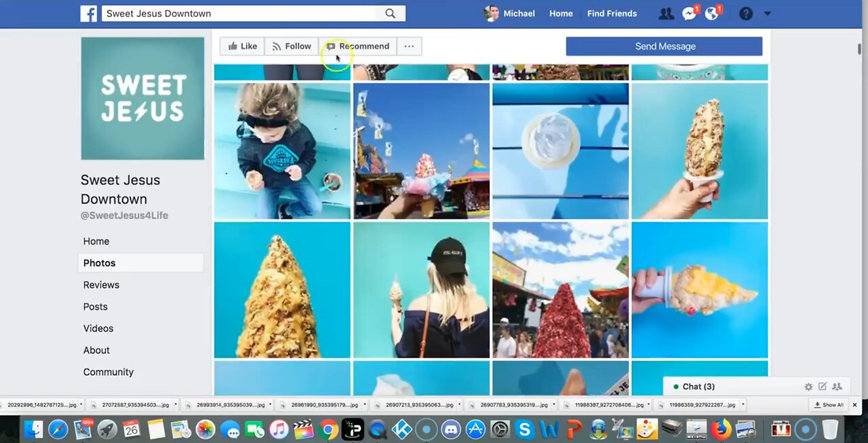The width and height of the screenshot is (868, 443).
Task: Select Photos in the page sidebar
Action: 141,263
